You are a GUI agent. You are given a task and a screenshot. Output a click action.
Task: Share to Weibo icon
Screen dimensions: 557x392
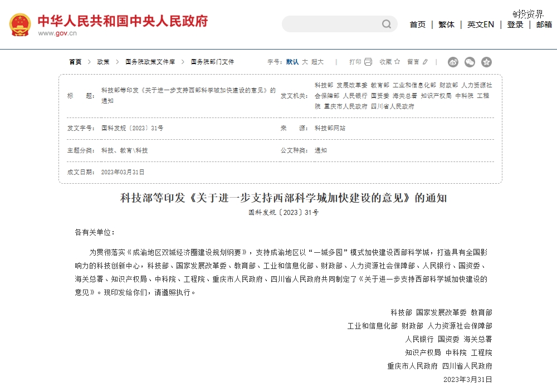[453, 62]
